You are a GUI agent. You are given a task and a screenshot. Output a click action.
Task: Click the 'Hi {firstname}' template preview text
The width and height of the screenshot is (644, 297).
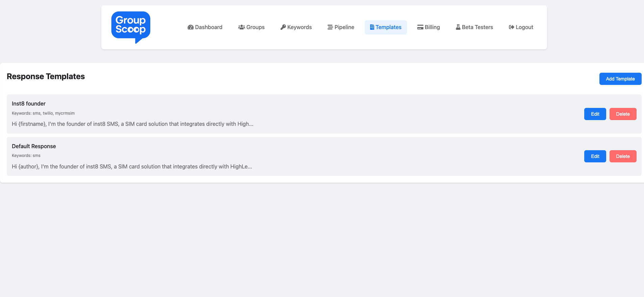(132, 124)
